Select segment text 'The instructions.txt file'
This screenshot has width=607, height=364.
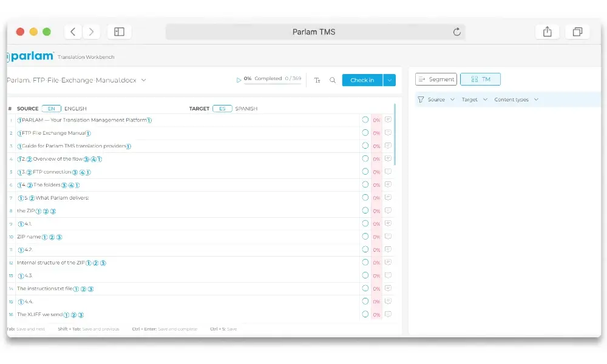tap(44, 289)
